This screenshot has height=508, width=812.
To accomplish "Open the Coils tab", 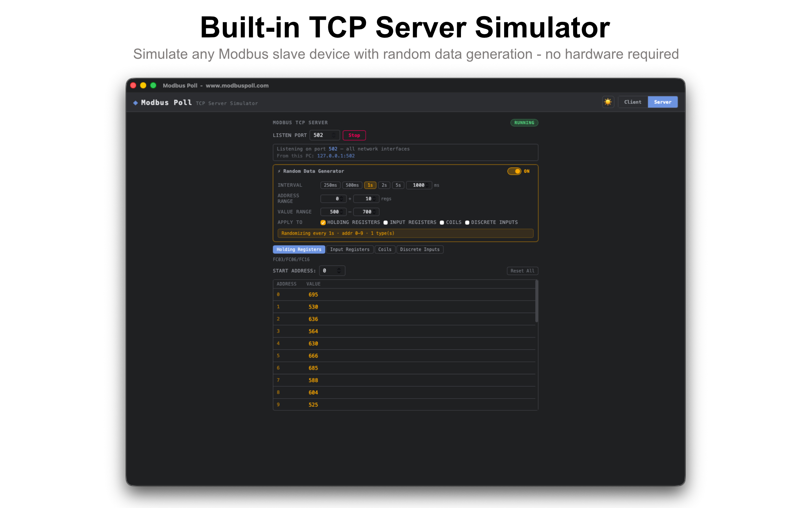I will click(385, 250).
